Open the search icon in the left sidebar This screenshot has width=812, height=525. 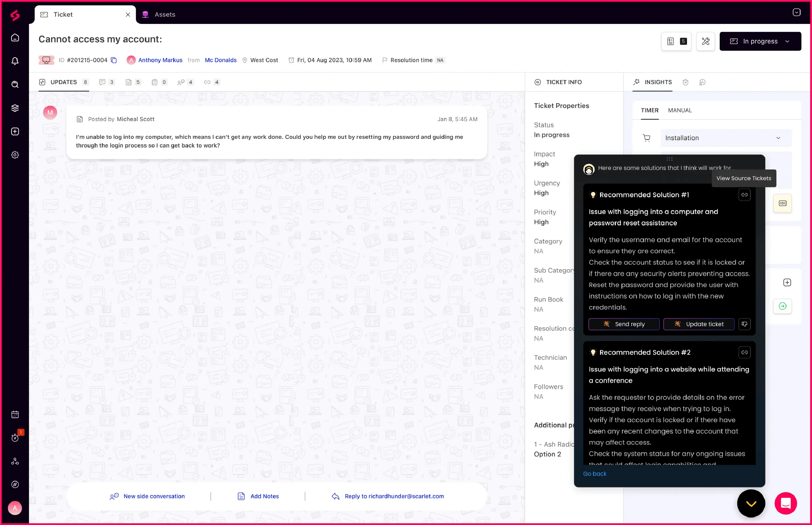point(15,84)
